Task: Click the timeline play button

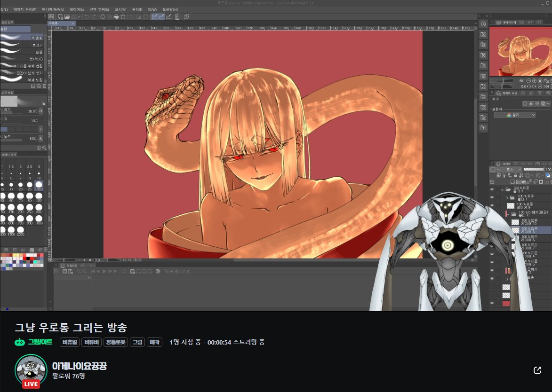Action: click(104, 271)
